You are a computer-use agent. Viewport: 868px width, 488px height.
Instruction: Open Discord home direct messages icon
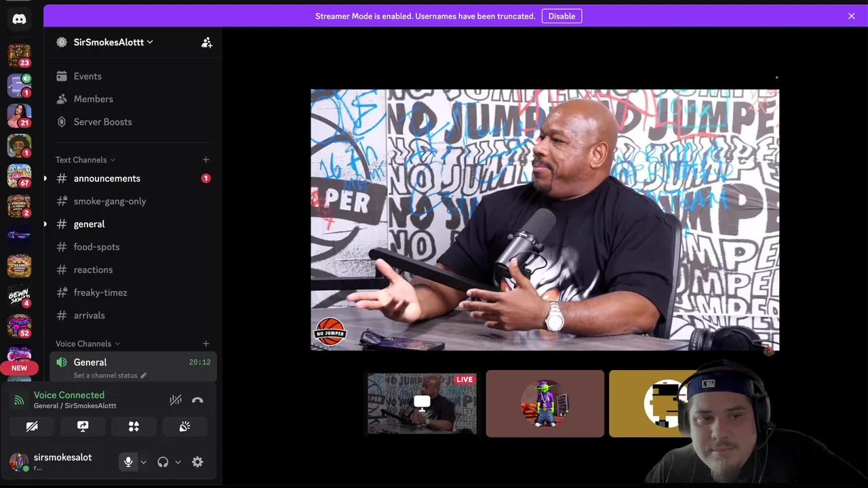coord(19,19)
